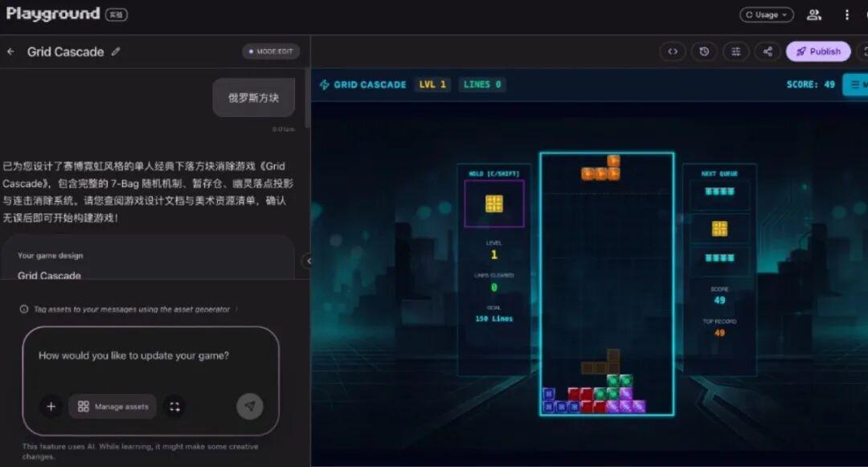
Task: Click the expand prompt box icon
Action: click(174, 407)
